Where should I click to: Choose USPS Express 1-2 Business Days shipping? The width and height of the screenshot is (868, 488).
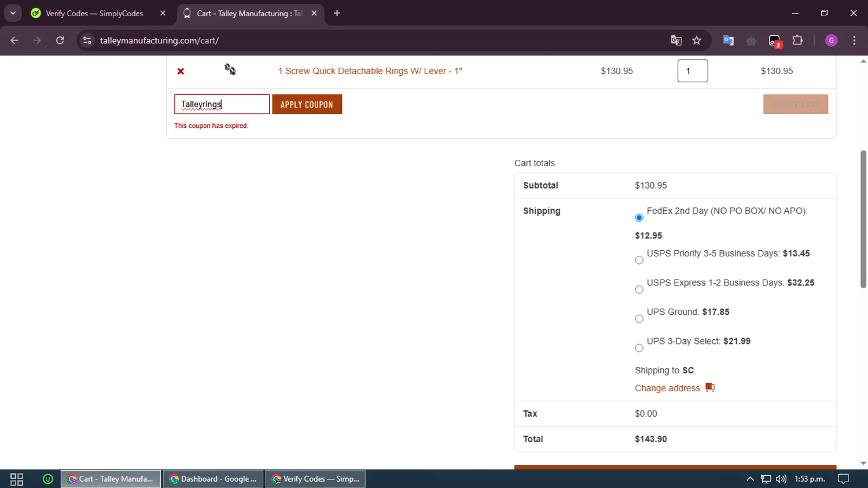pos(639,289)
